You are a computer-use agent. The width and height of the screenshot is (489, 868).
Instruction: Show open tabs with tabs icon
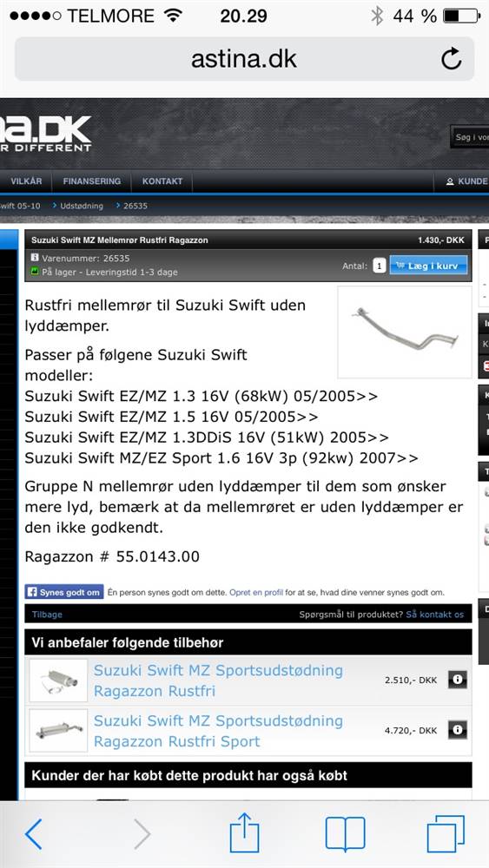coord(446,833)
